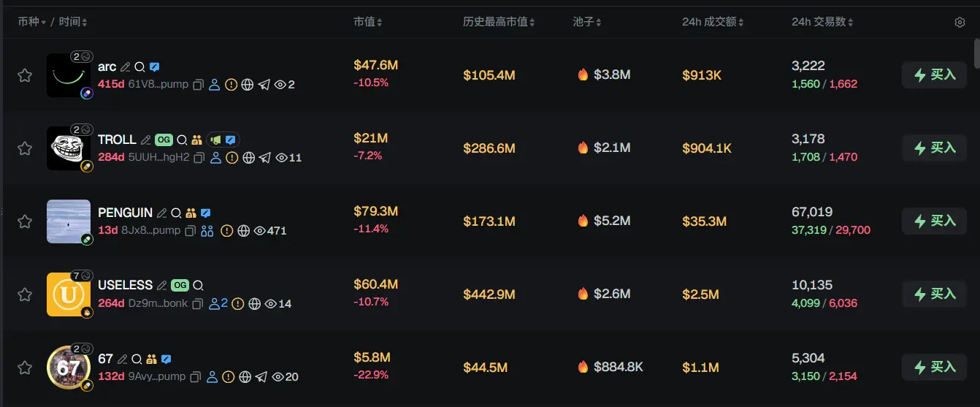This screenshot has width=980, height=407.
Task: Toggle the favorite star for USELESS
Action: 25,294
